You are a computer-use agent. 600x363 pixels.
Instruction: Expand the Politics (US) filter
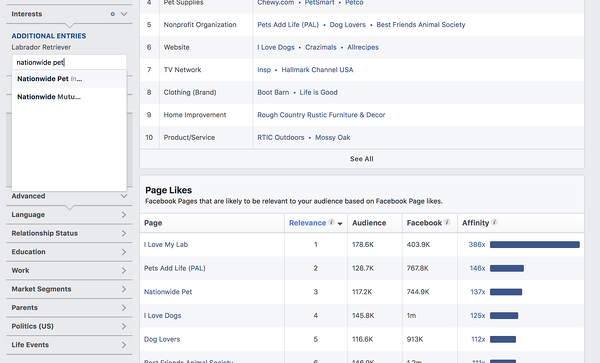click(69, 326)
